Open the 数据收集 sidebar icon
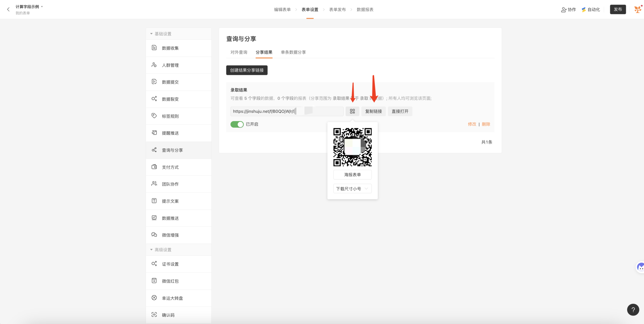Screen dimensions: 644x324 (x=154, y=48)
